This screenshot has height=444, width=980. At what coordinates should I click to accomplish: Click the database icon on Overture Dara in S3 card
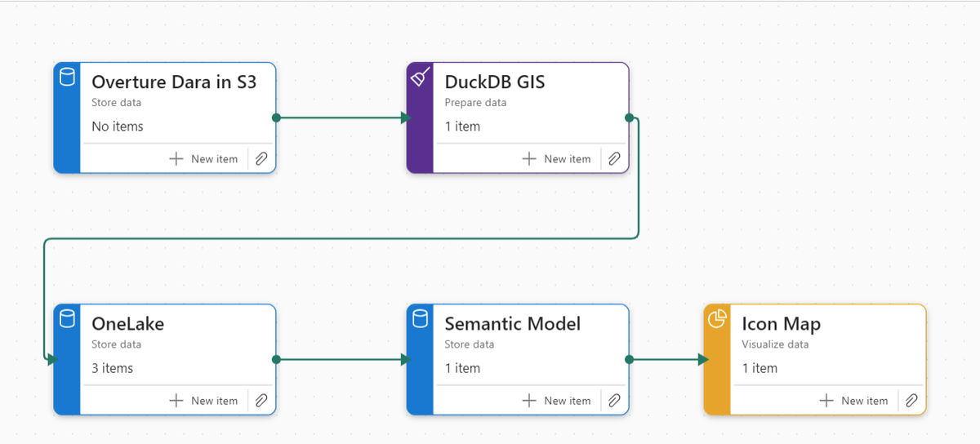[x=67, y=77]
